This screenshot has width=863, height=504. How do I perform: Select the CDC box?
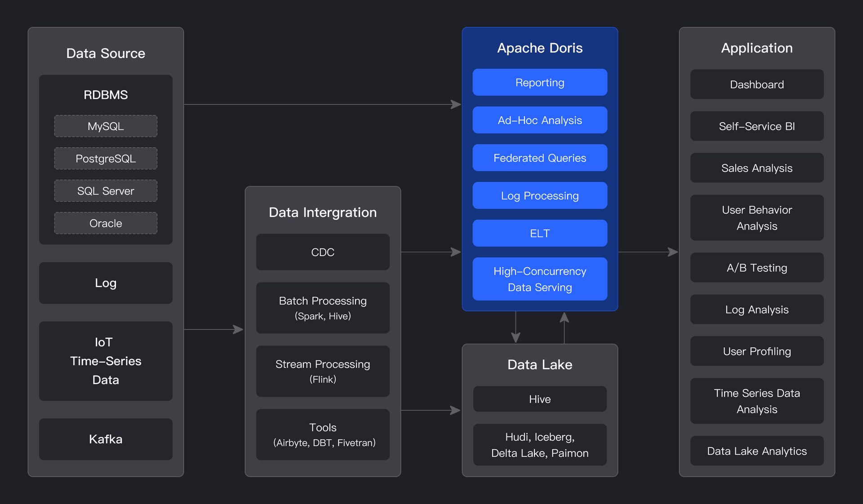323,252
